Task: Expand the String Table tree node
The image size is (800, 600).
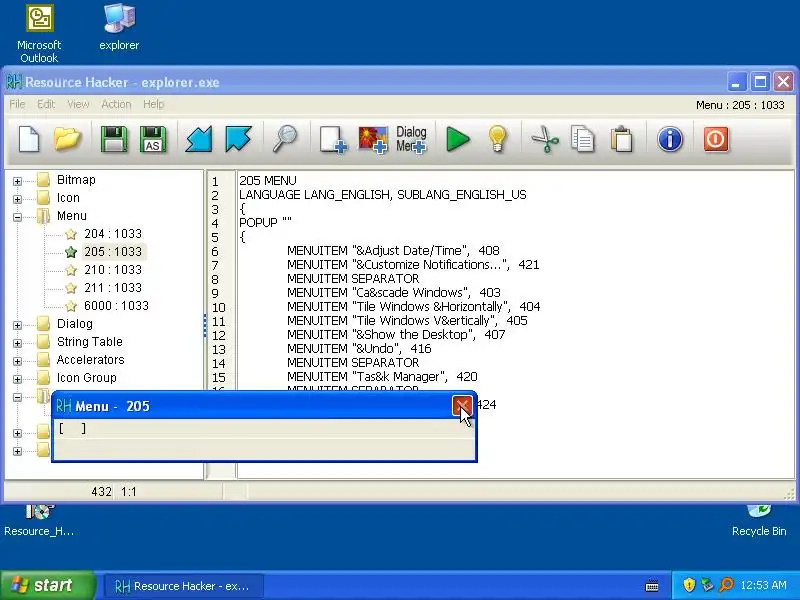Action: (x=17, y=343)
